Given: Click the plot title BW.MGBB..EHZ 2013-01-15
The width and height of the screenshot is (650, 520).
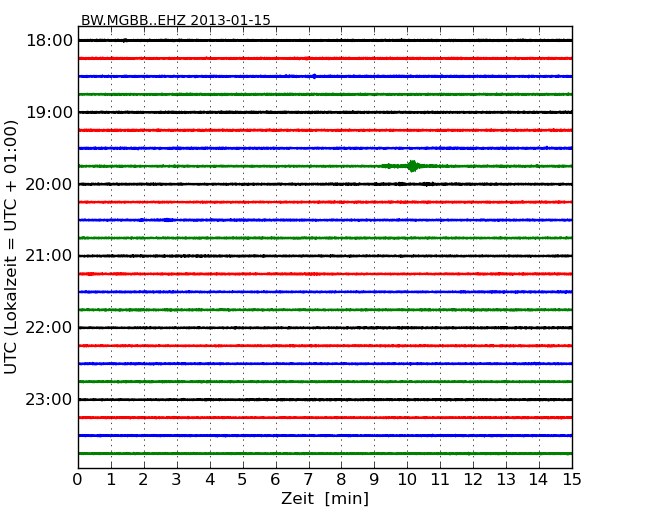Looking at the screenshot, I should [x=175, y=20].
